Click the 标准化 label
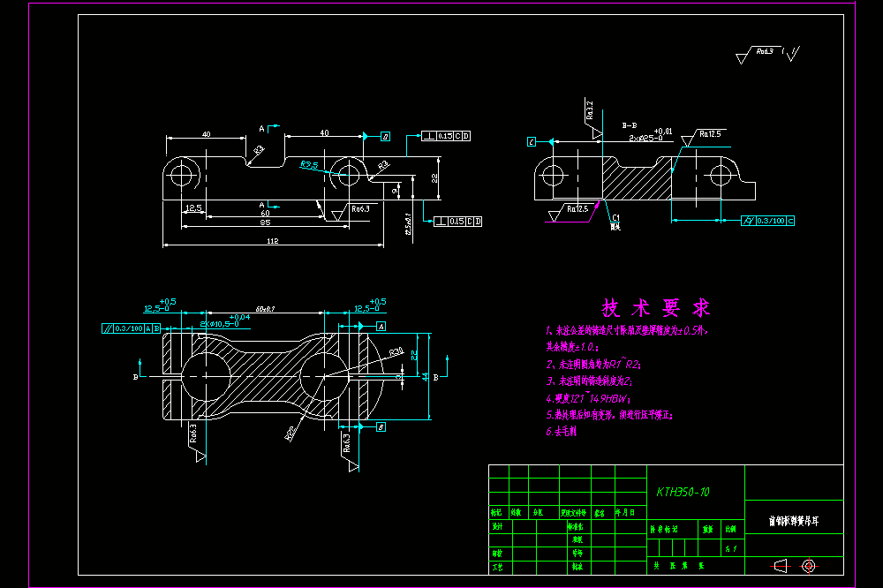Viewport: 883px width, 588px height. (576, 526)
